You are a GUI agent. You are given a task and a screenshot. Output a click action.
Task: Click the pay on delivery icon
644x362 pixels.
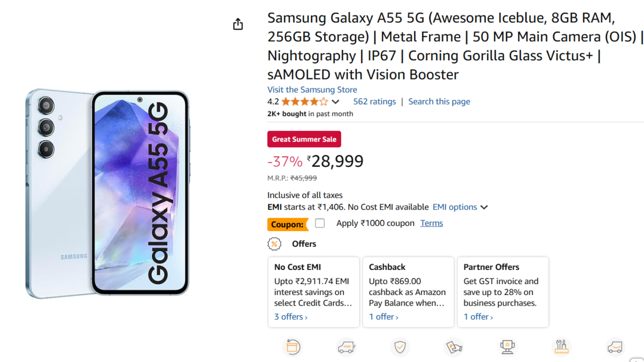tap(454, 347)
